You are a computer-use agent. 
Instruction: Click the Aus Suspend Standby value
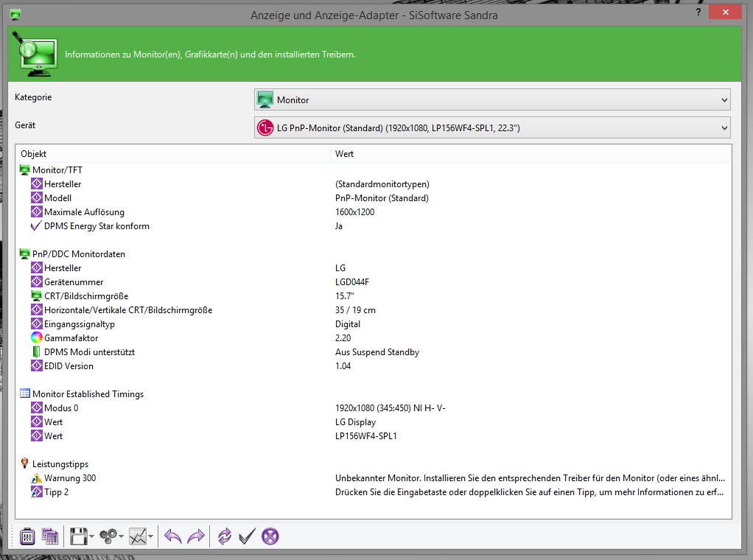tap(377, 352)
